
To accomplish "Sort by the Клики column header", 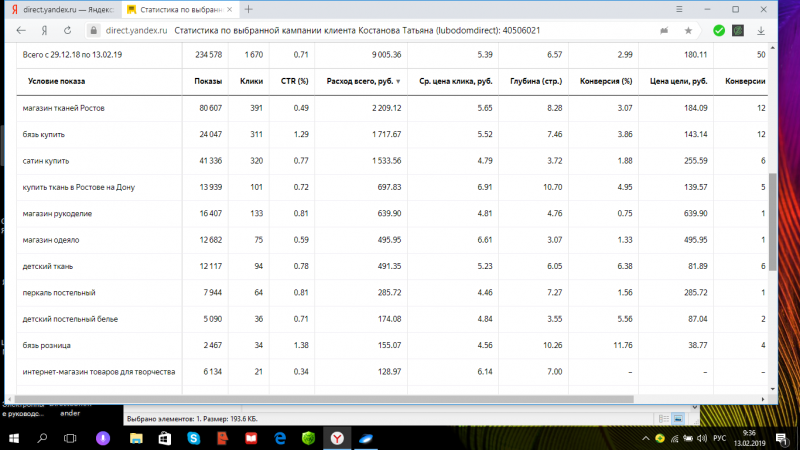I will point(252,81).
